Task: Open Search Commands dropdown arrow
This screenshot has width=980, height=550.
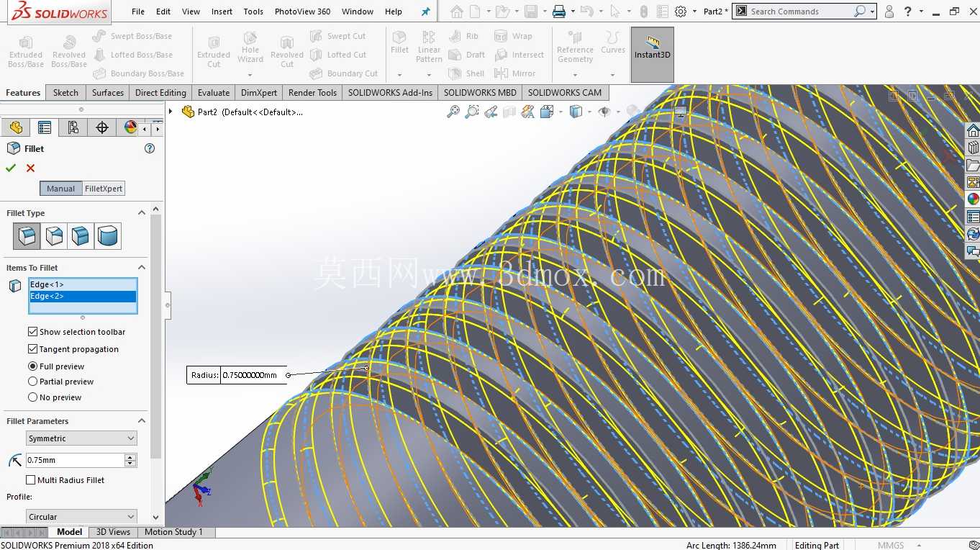Action: (x=872, y=12)
